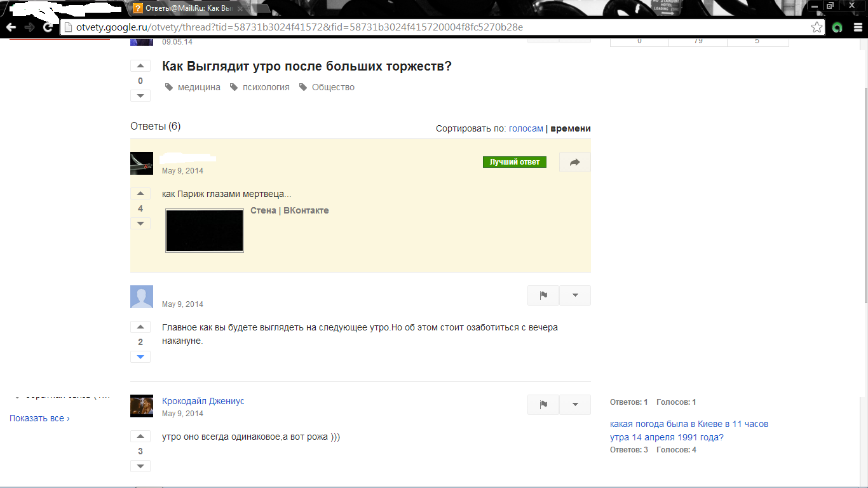The width and height of the screenshot is (868, 488).
Task: Click default avatar of second answer
Action: tap(142, 297)
